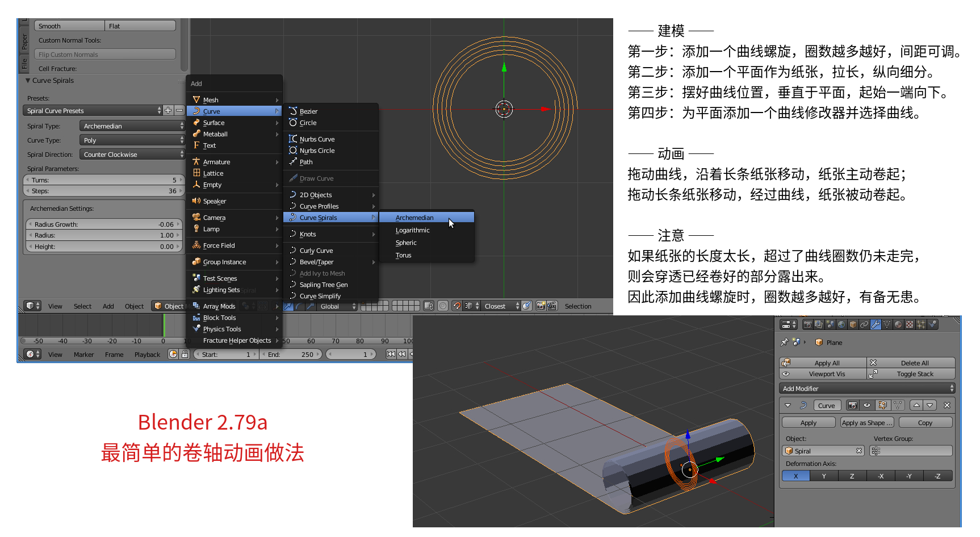Click the Apply All modifiers button
Screen dimensions: 980x537
point(823,363)
